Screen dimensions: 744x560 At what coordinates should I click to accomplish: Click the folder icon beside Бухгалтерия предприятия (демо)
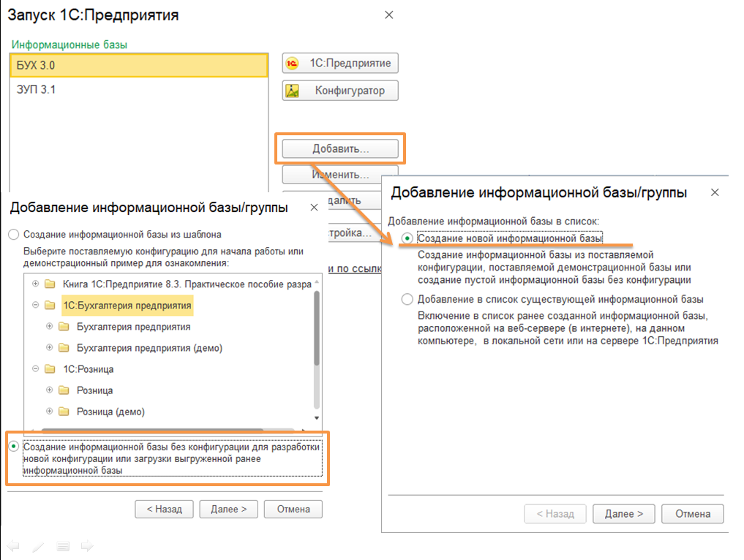tap(64, 348)
